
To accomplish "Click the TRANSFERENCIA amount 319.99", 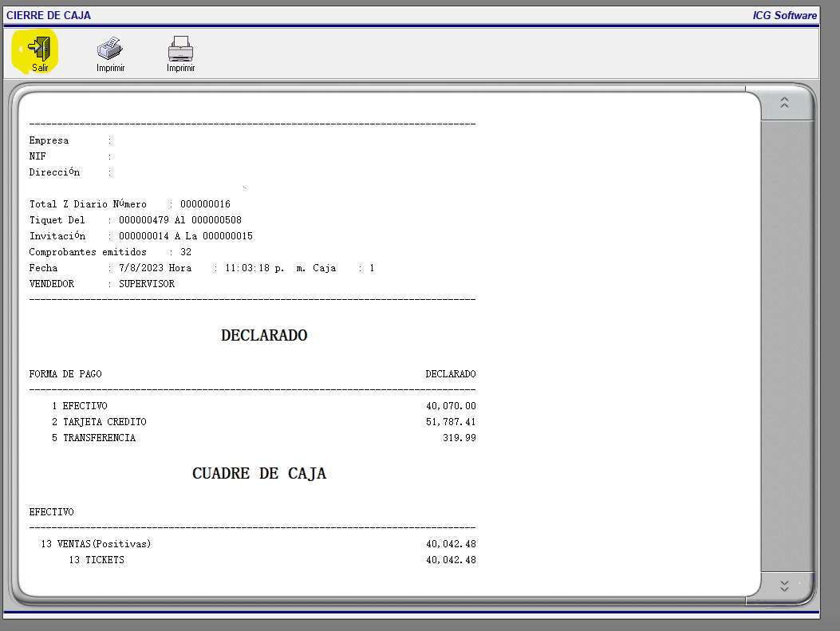I will coord(459,438).
